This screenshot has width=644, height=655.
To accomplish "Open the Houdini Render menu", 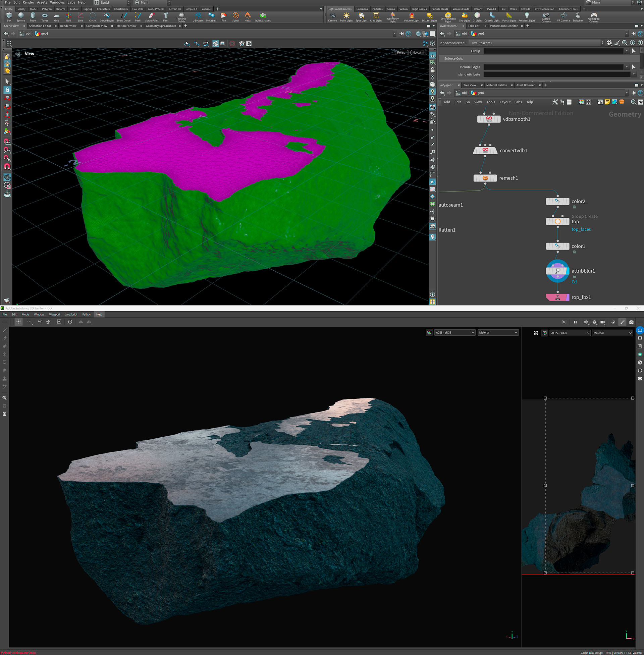I will (29, 2).
